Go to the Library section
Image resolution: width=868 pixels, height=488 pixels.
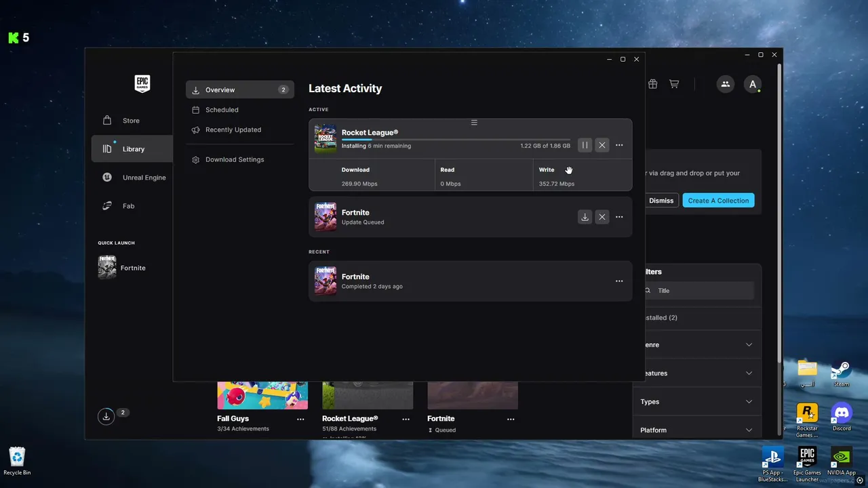[132, 149]
